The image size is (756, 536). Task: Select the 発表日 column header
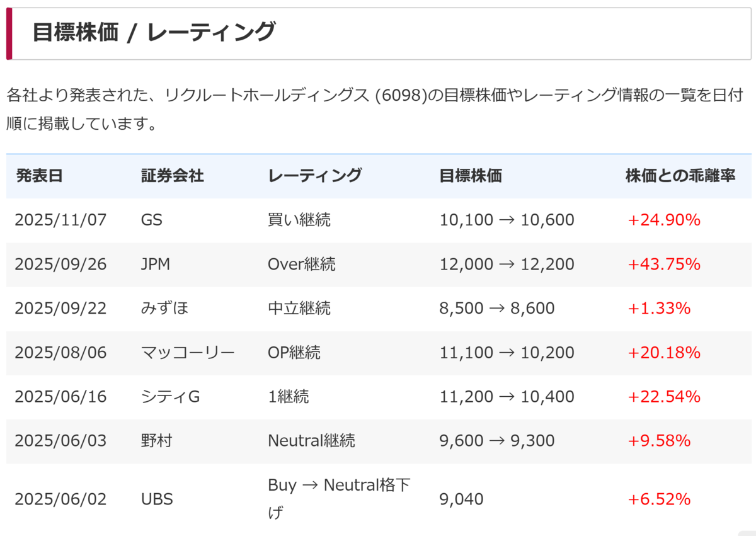[x=39, y=176]
